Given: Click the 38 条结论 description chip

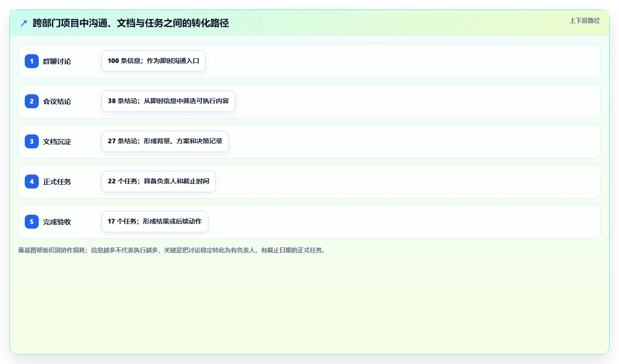Looking at the screenshot, I should [168, 101].
